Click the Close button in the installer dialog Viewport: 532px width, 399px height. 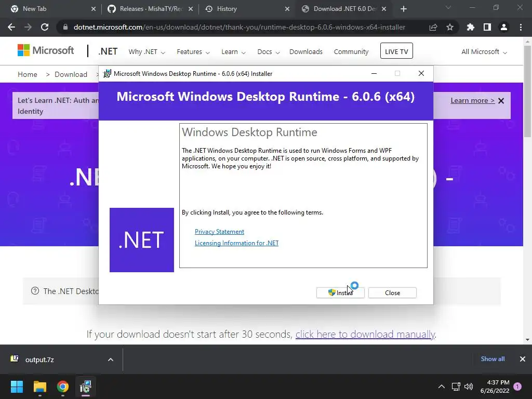coord(392,293)
